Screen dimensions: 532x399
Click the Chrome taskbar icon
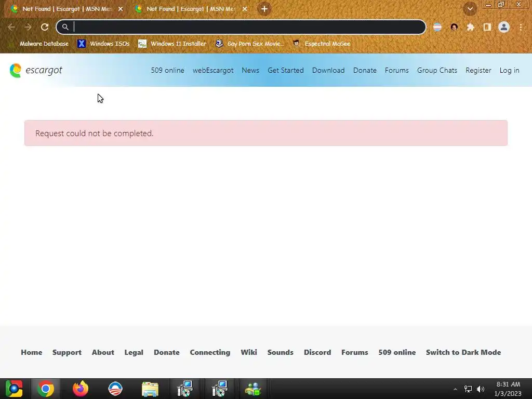pos(46,389)
